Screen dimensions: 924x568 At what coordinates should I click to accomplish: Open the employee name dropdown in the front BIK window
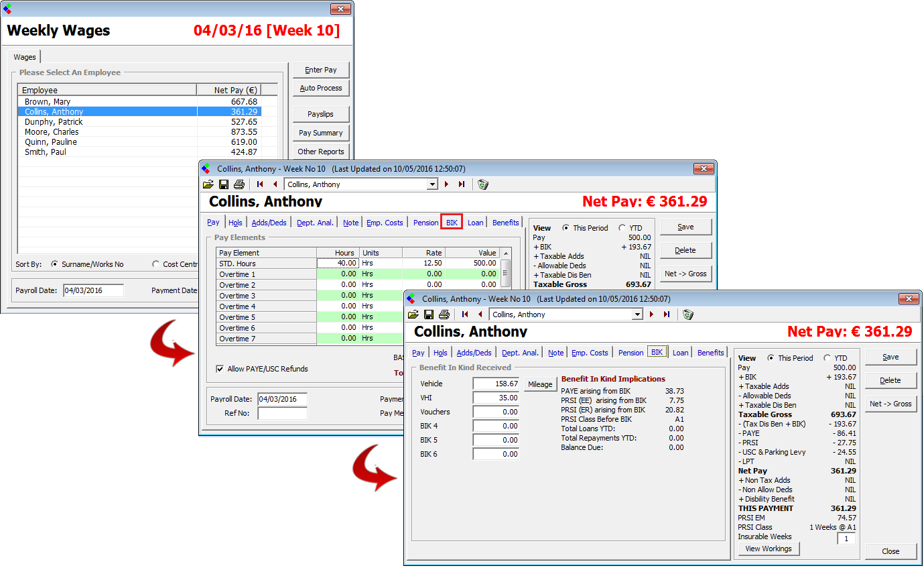[x=637, y=315]
